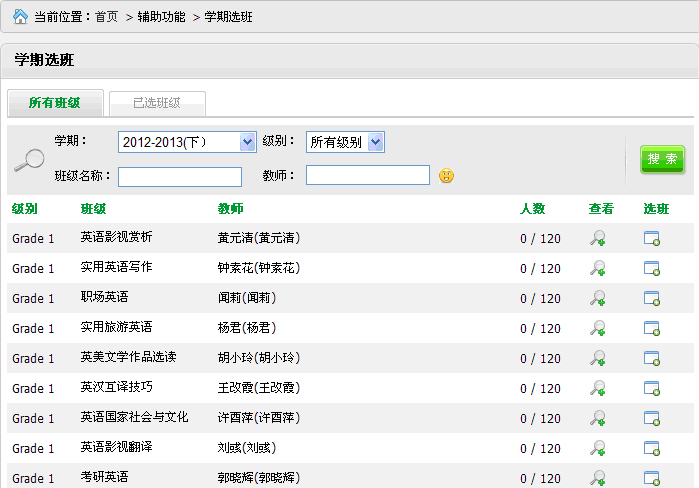
Task: Switch to the 所有班级 tab
Action: [x=55, y=103]
